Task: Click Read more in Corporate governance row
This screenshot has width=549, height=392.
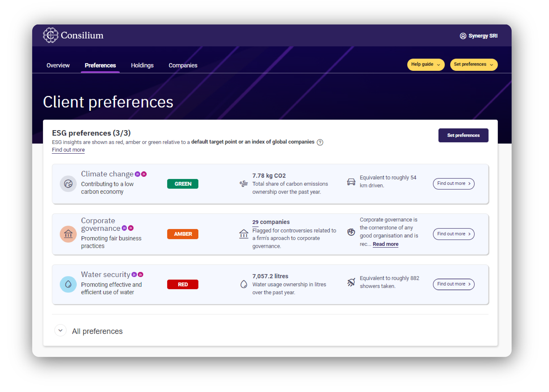Action: point(385,244)
